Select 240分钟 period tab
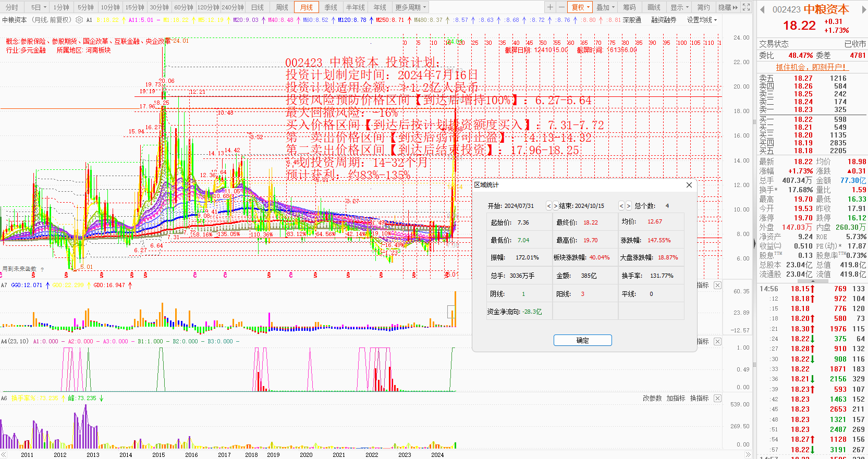The height and width of the screenshot is (459, 868). [x=233, y=7]
